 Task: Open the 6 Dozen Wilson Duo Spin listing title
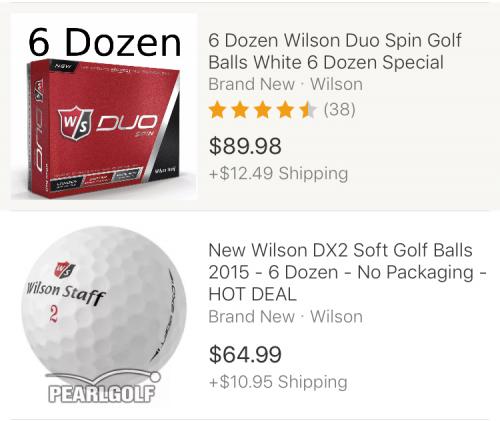pos(335,51)
